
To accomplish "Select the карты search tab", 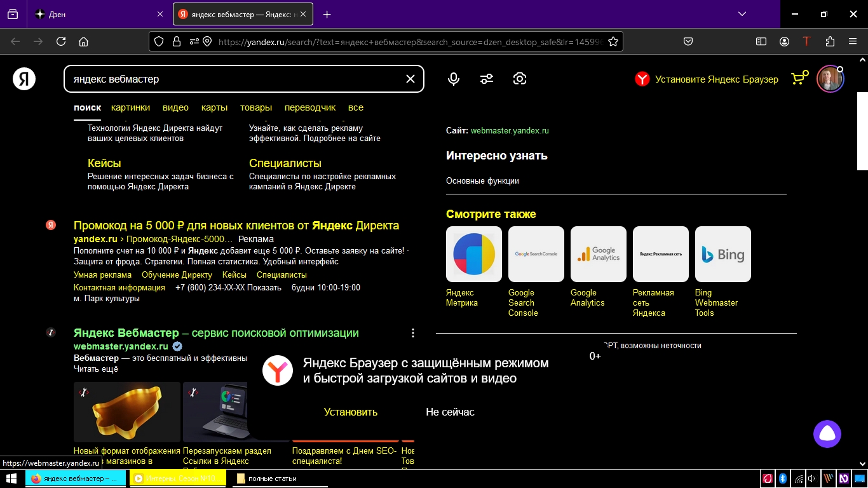I will point(214,107).
